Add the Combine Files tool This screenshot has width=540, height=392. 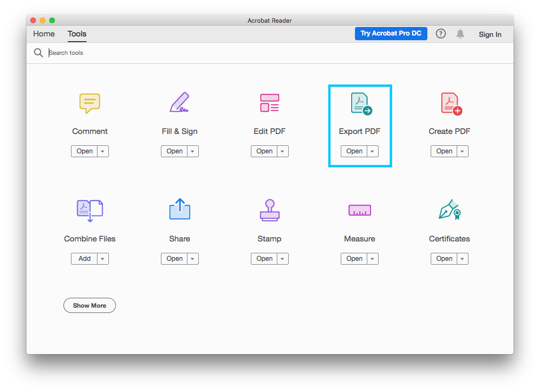pyautogui.click(x=84, y=258)
